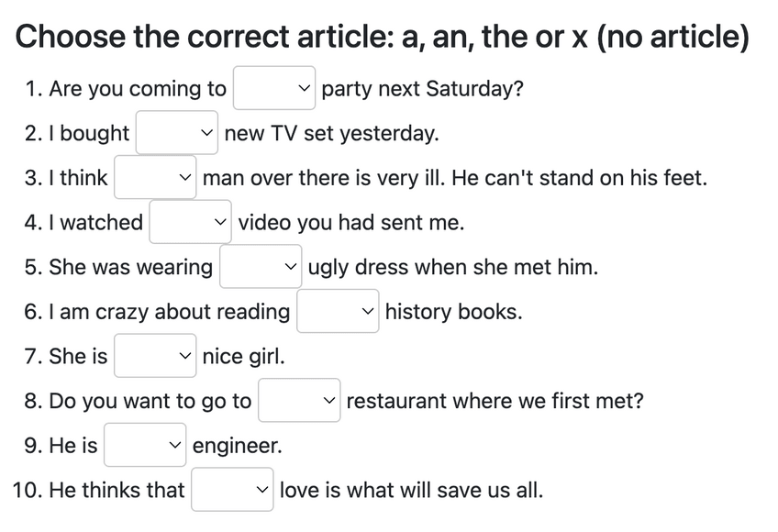Expand the dropdown before 'love is what will save'
This screenshot has height=532, width=778.
[x=232, y=490]
